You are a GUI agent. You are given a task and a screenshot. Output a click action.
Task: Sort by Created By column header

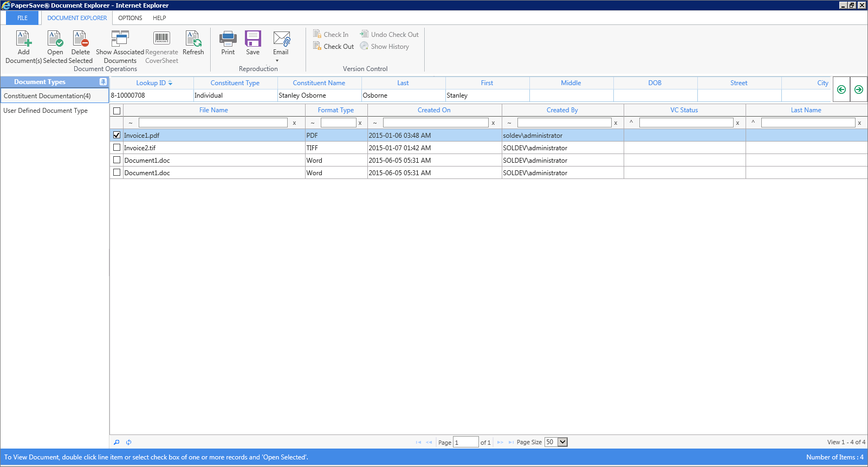click(x=562, y=110)
